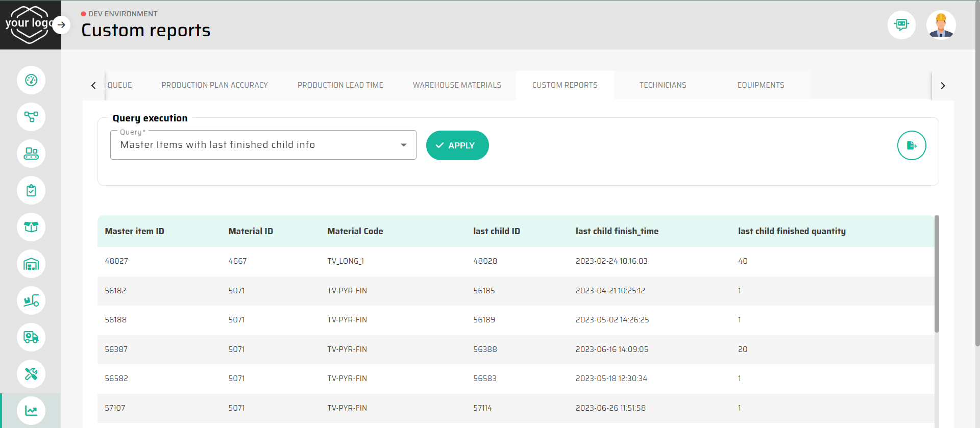980x428 pixels.
Task: Select the delivery truck sidebar icon
Action: click(31, 337)
